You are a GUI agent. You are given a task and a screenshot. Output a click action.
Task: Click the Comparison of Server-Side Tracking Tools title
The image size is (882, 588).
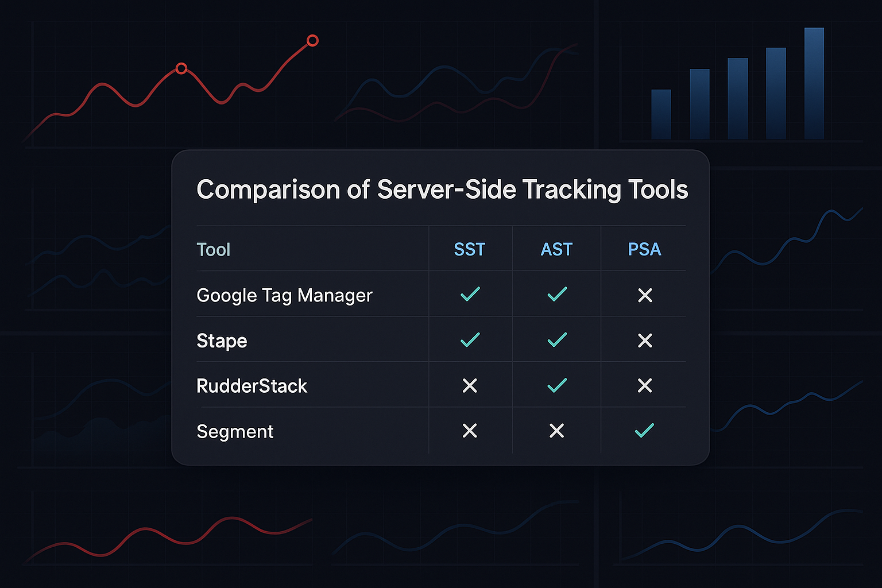(x=442, y=189)
